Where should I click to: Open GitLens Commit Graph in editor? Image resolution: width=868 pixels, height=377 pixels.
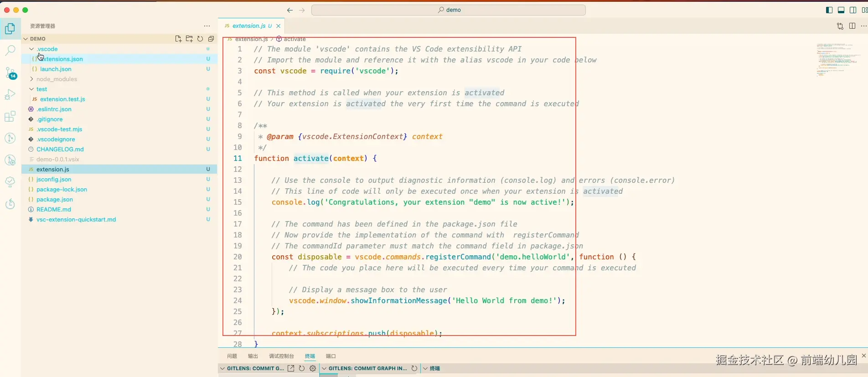pos(291,368)
